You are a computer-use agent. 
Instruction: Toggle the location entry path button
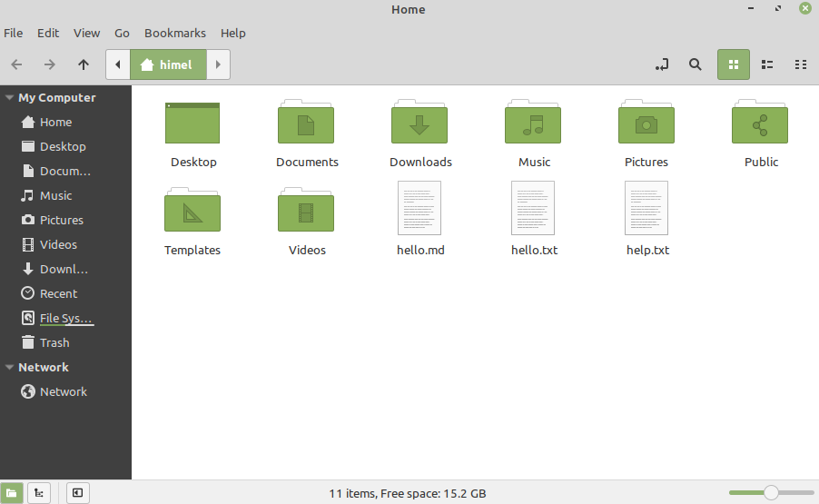pos(662,64)
